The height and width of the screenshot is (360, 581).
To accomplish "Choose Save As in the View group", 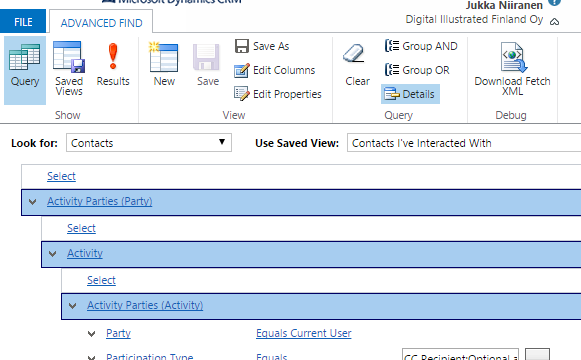I will (262, 46).
